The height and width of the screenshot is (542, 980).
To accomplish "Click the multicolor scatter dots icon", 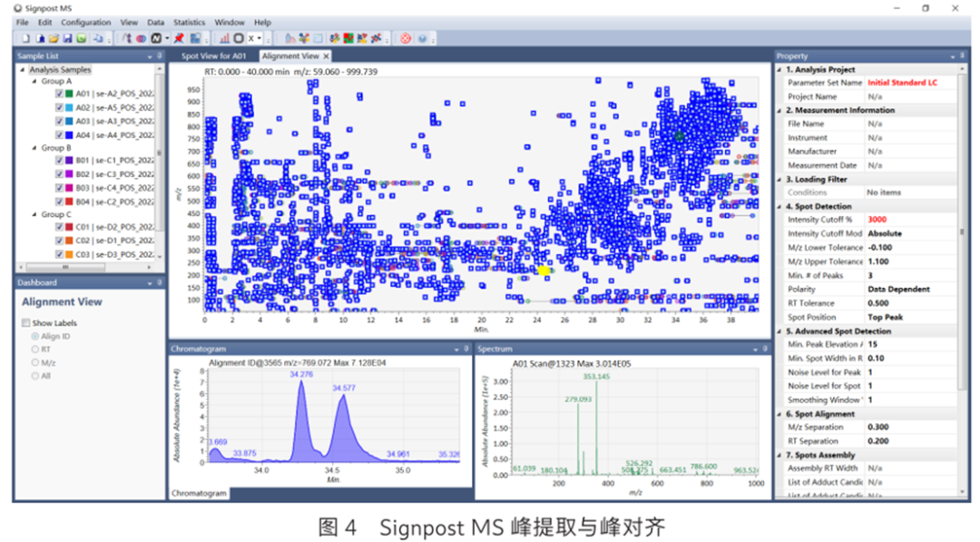I will click(x=334, y=38).
